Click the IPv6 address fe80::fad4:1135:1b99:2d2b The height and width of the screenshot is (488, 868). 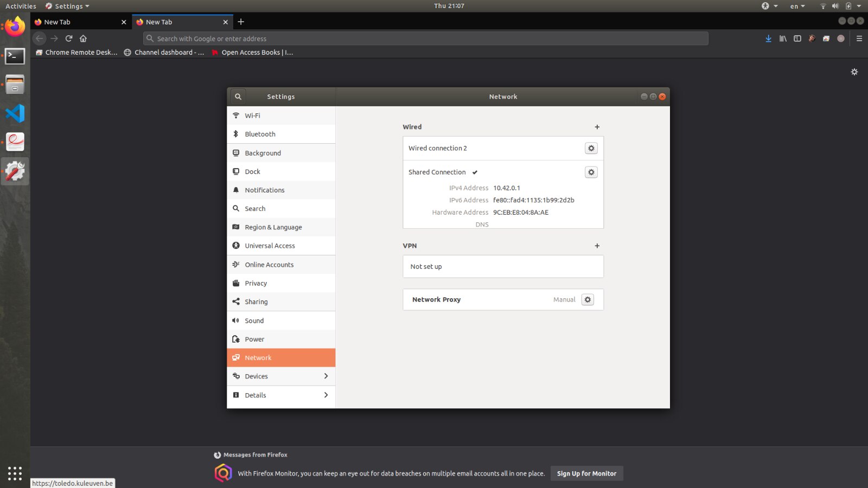pos(534,200)
